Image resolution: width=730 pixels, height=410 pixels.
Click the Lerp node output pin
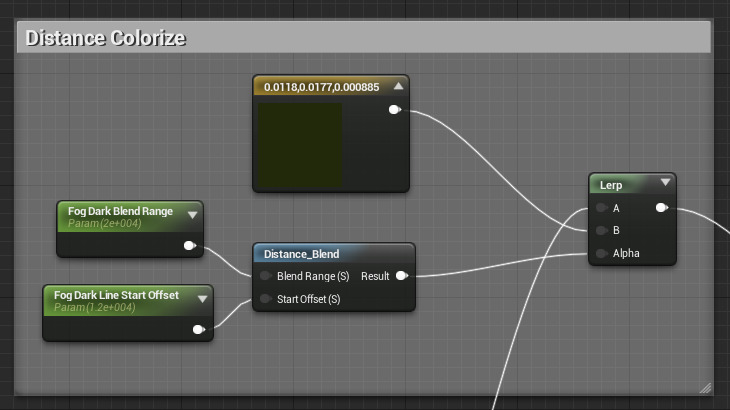(x=661, y=208)
